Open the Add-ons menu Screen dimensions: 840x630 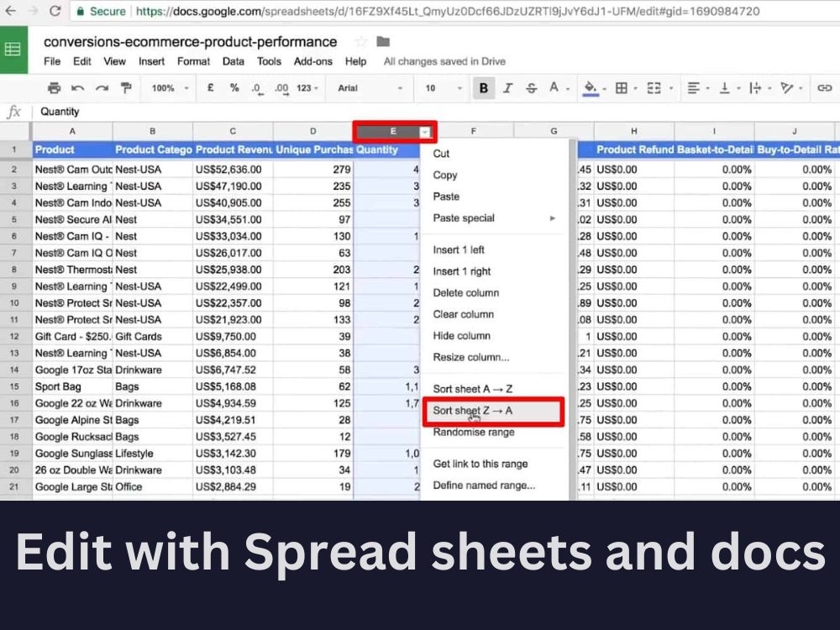point(312,61)
